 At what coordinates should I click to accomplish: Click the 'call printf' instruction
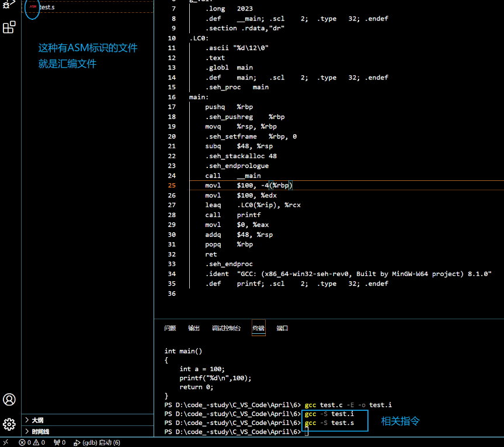coord(232,215)
